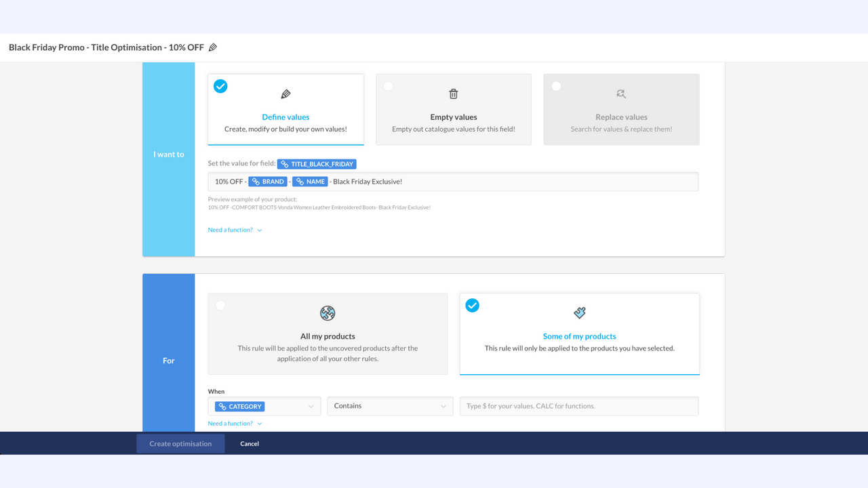This screenshot has height=488, width=868.
Task: Click the pencil icon on Define values card
Action: click(x=285, y=94)
